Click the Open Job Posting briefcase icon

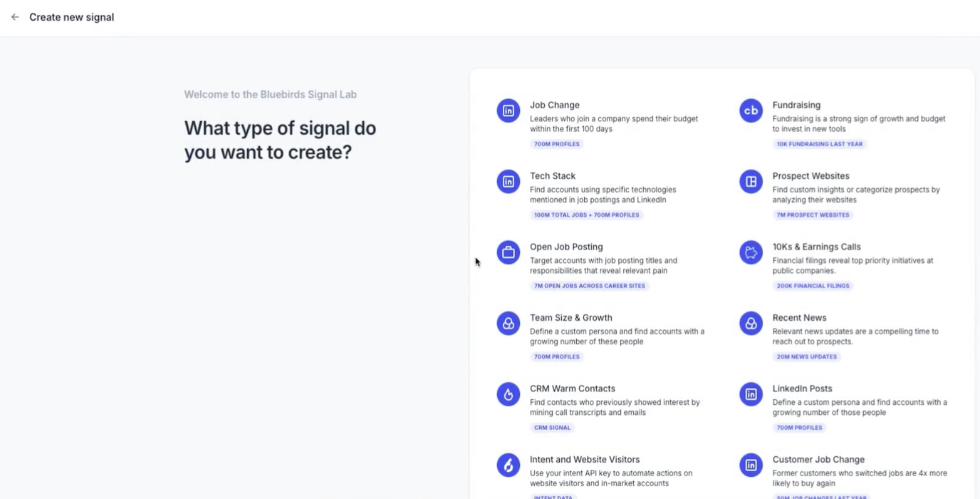coord(509,252)
